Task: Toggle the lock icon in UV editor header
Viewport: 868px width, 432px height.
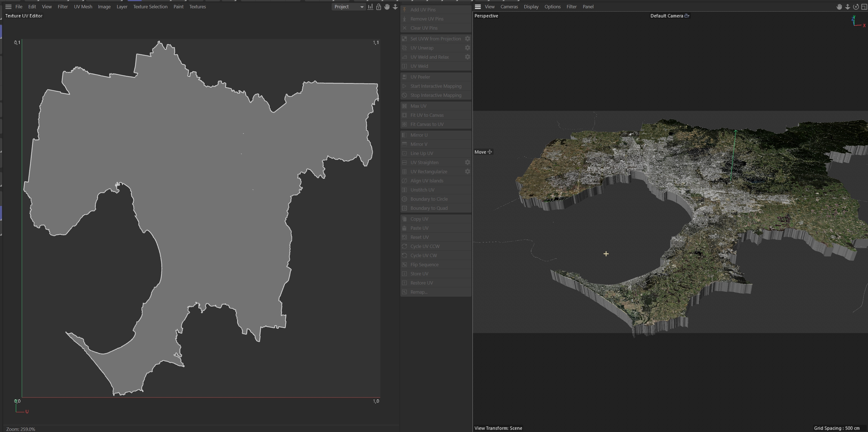Action: click(379, 7)
